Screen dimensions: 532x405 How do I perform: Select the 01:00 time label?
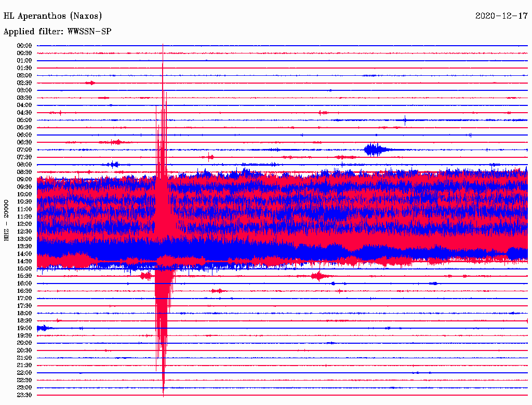(x=24, y=61)
